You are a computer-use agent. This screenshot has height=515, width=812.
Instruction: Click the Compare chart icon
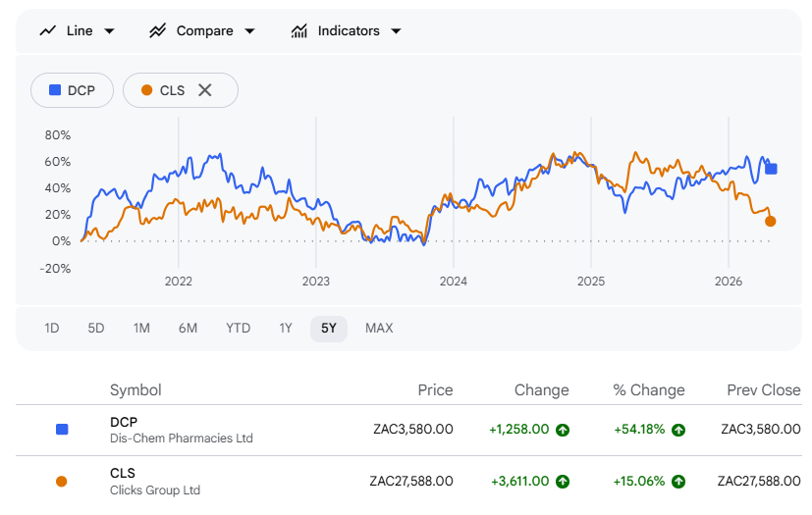[x=157, y=30]
